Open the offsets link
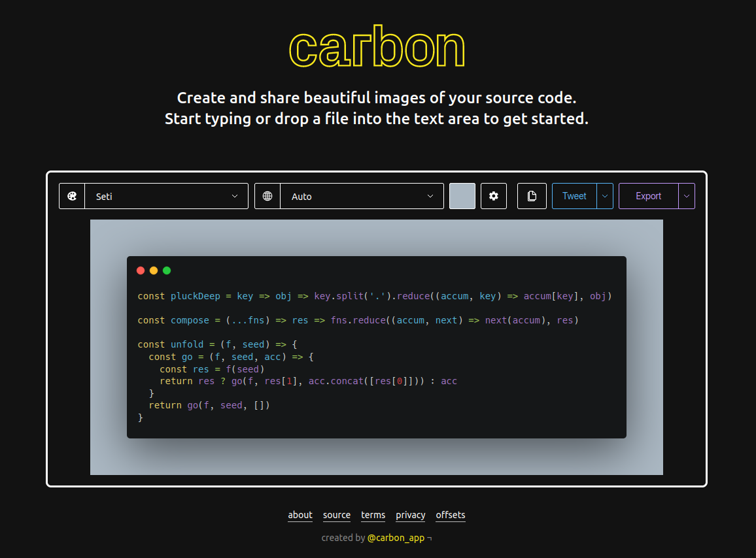756x558 pixels. pos(451,515)
